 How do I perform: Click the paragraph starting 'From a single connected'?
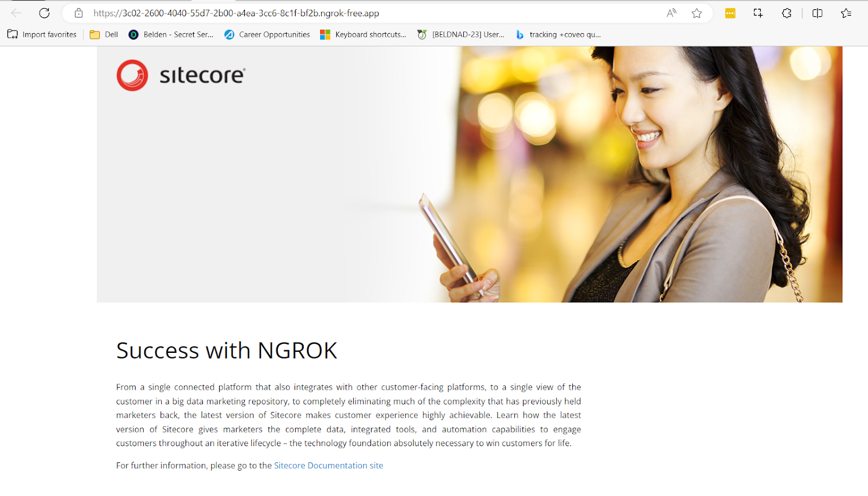[348, 415]
